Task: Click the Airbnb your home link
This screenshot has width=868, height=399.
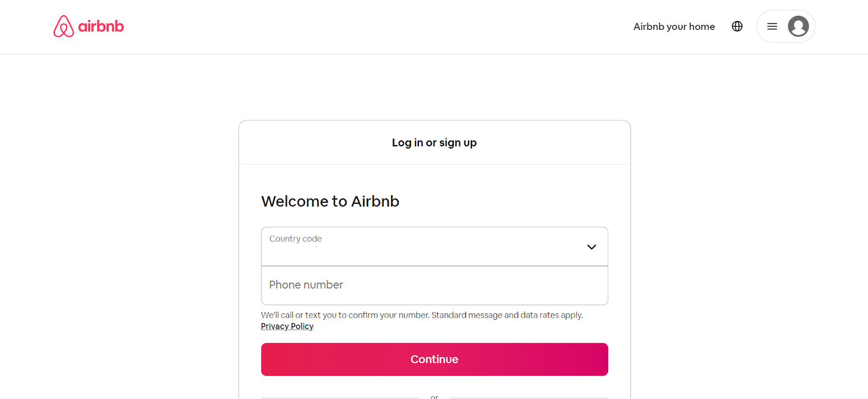Action: coord(674,27)
